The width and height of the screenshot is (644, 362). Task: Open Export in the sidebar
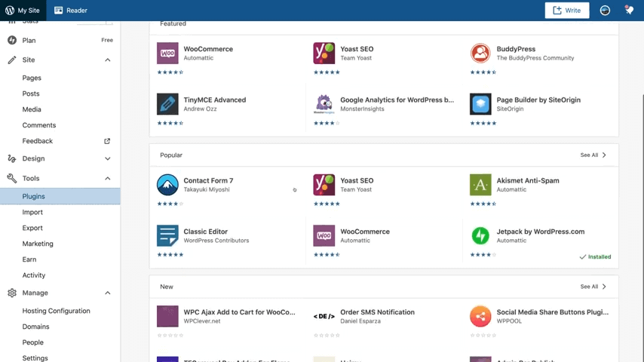(32, 228)
